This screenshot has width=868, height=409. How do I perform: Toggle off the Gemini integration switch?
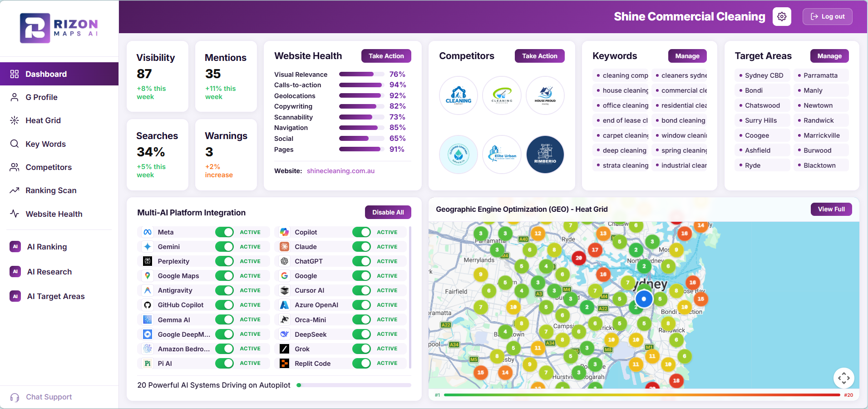tap(224, 247)
